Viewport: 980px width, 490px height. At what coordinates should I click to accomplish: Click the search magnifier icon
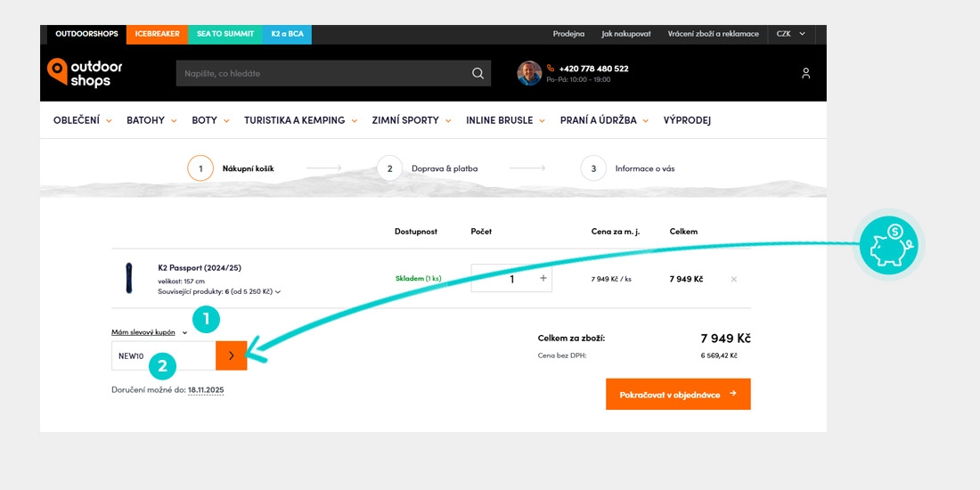coord(478,73)
